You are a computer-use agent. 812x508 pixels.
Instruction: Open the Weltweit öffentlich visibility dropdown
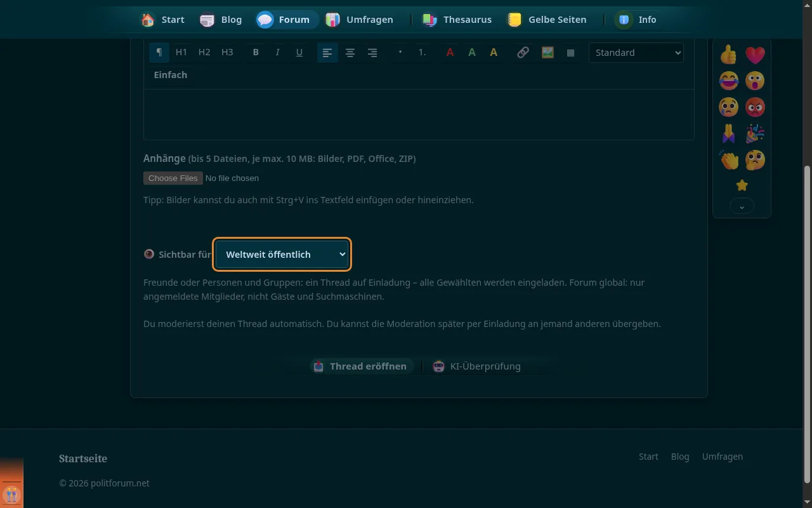pyautogui.click(x=282, y=254)
